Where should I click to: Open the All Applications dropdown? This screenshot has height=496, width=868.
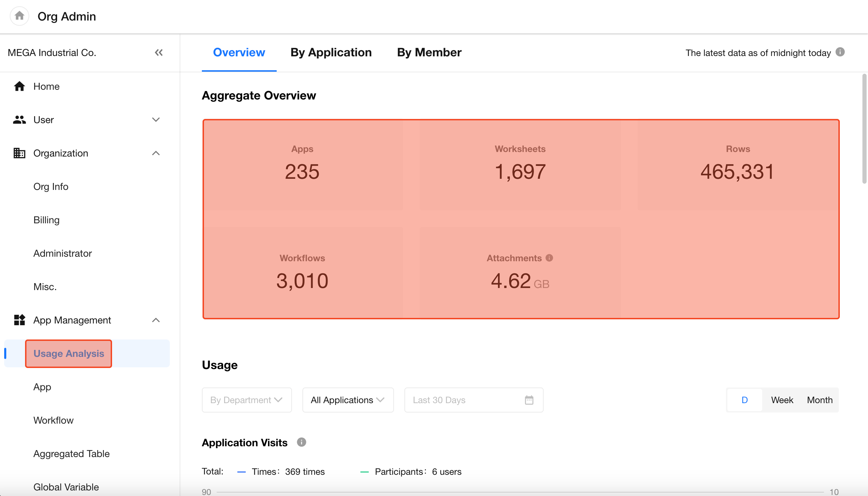point(348,400)
